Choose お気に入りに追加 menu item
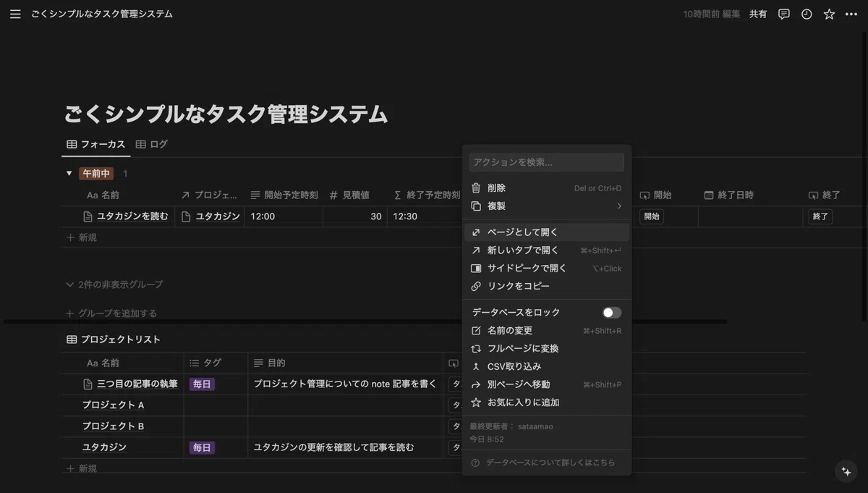868x493 pixels. pos(546,403)
